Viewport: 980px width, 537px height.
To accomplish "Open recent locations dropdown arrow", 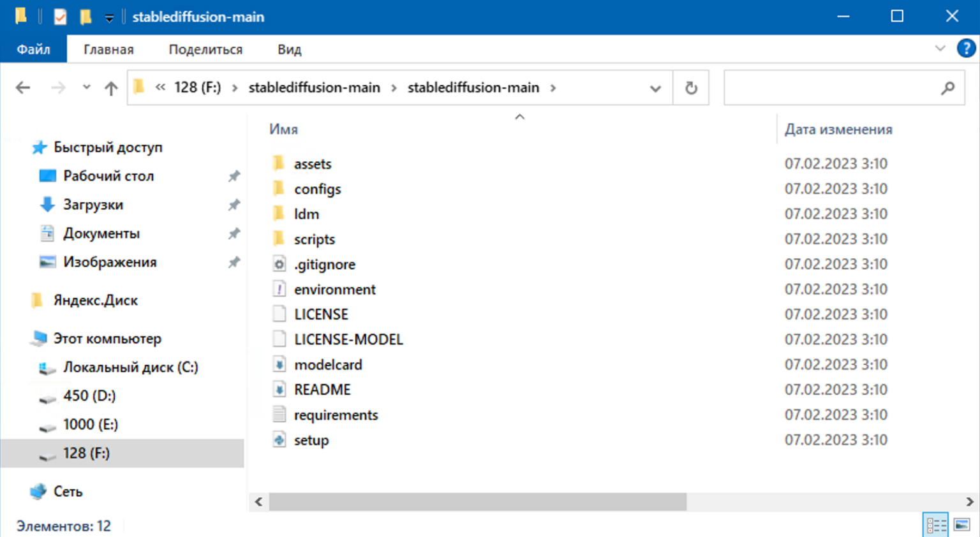I will pos(86,87).
